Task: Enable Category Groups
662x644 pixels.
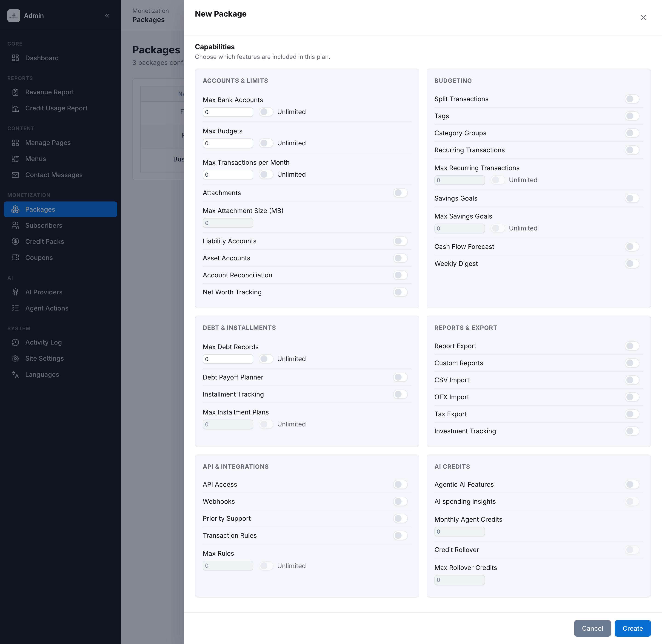Action: [632, 133]
